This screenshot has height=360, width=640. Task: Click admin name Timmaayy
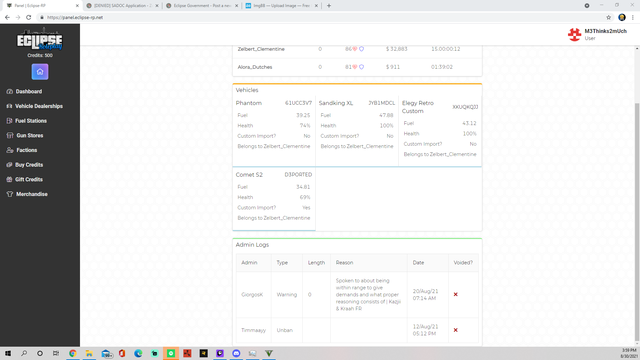(253, 330)
